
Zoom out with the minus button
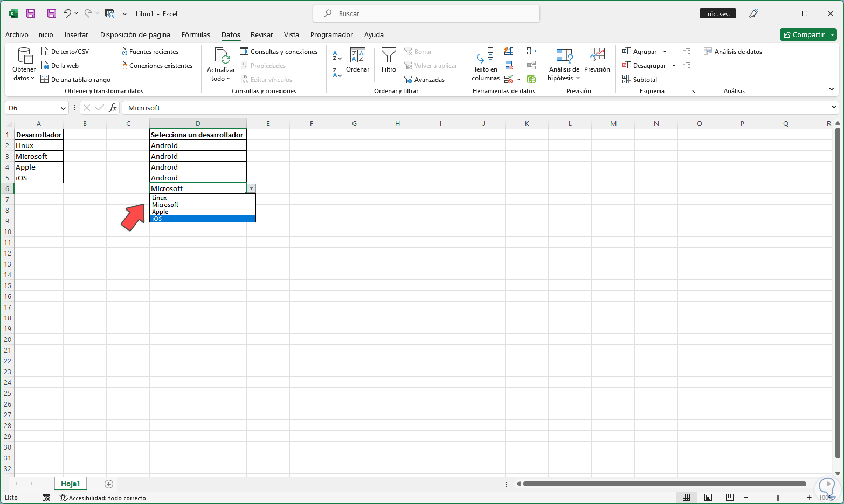[746, 498]
